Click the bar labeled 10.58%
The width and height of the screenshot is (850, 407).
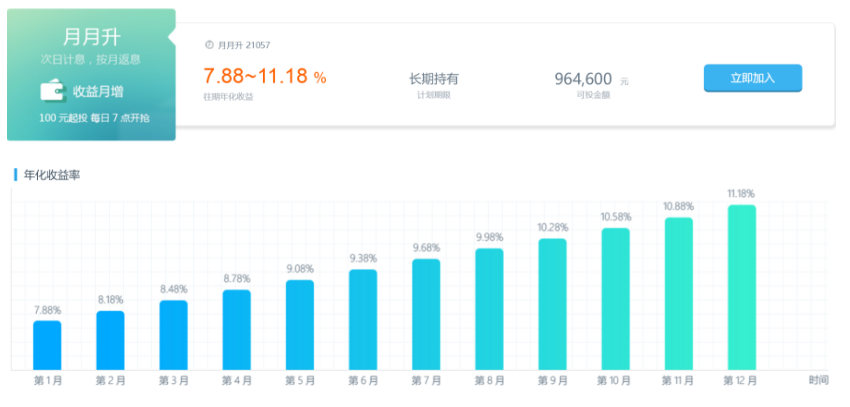[x=616, y=299]
